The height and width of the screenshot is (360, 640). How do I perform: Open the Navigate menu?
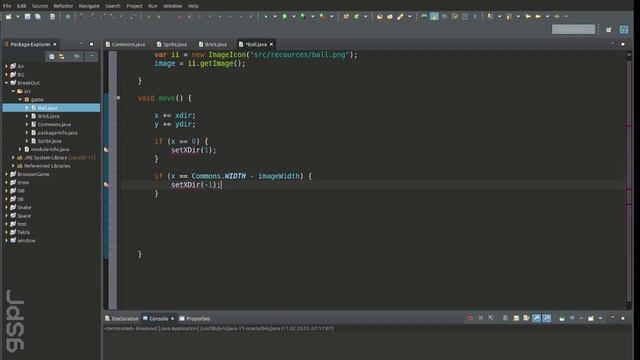coord(89,6)
